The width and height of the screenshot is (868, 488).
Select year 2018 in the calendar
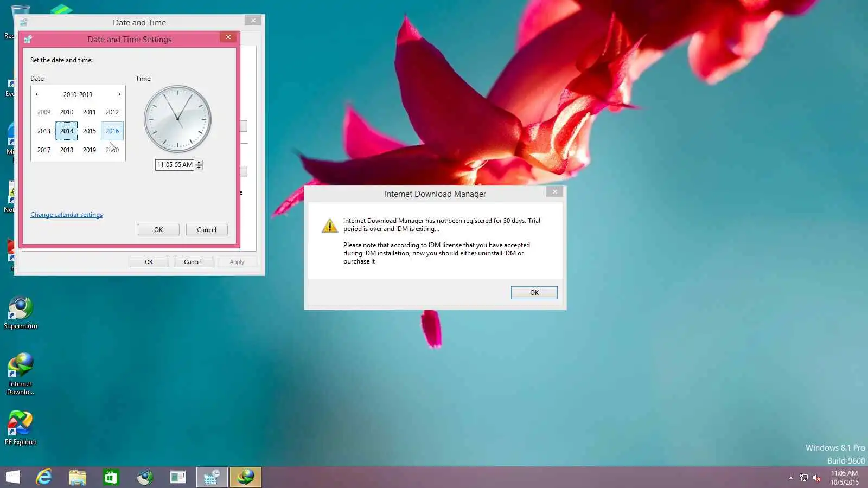[x=67, y=150]
